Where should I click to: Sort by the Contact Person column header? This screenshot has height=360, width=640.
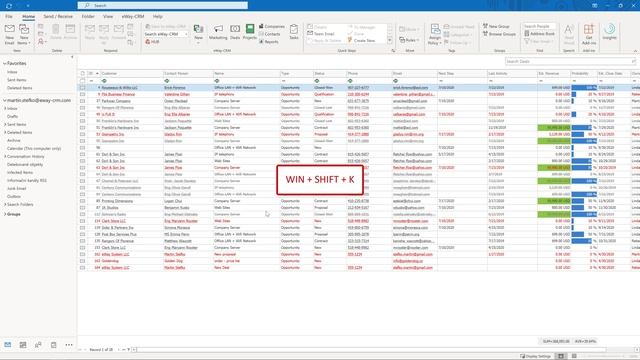(x=188, y=73)
